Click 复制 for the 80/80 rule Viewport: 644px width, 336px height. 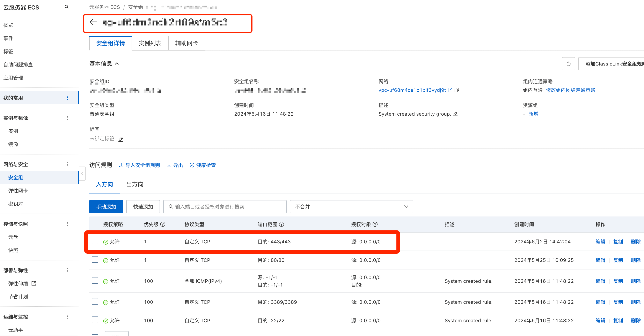618,260
